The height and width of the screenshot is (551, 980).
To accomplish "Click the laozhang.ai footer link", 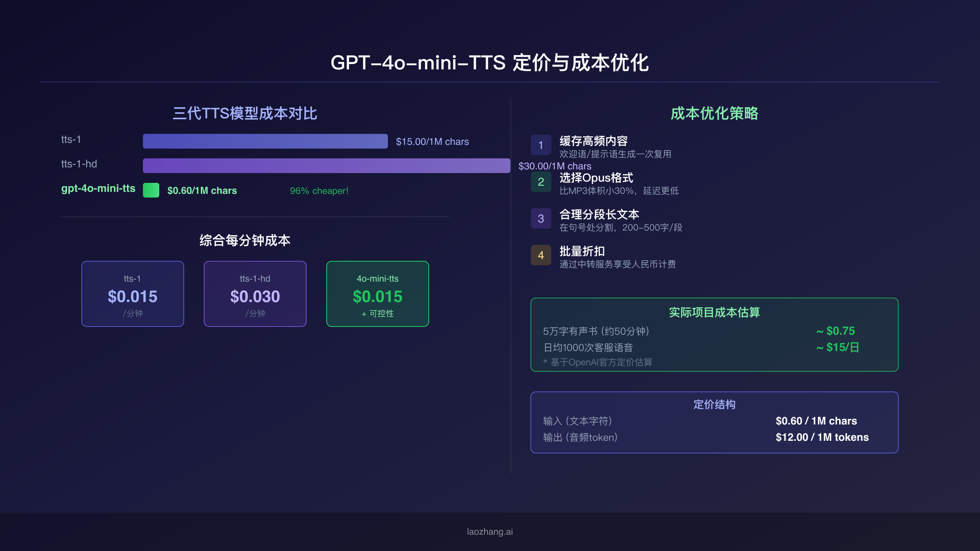I will (x=490, y=531).
